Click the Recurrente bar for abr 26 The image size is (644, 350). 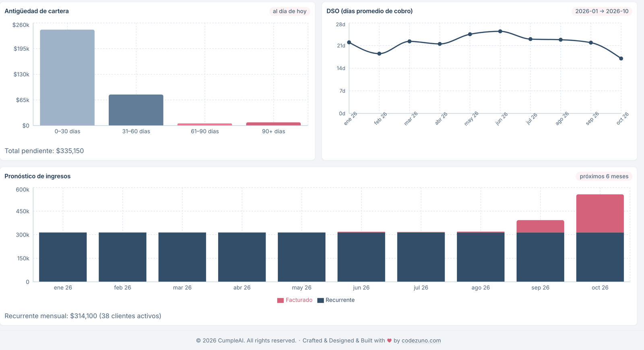(x=242, y=257)
